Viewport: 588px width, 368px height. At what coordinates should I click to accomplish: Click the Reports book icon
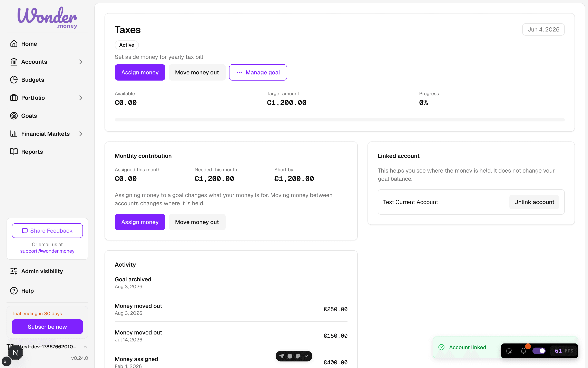(14, 152)
